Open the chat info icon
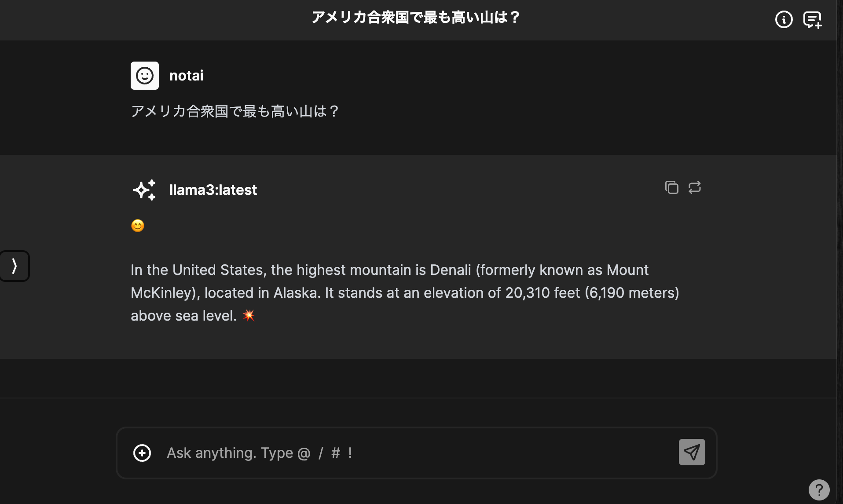The height and width of the screenshot is (504, 843). 784,19
